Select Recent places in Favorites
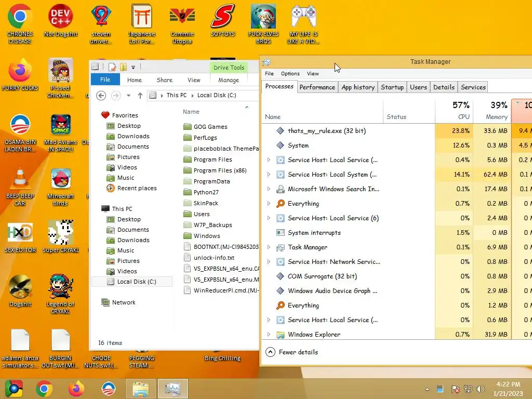 click(x=131, y=188)
